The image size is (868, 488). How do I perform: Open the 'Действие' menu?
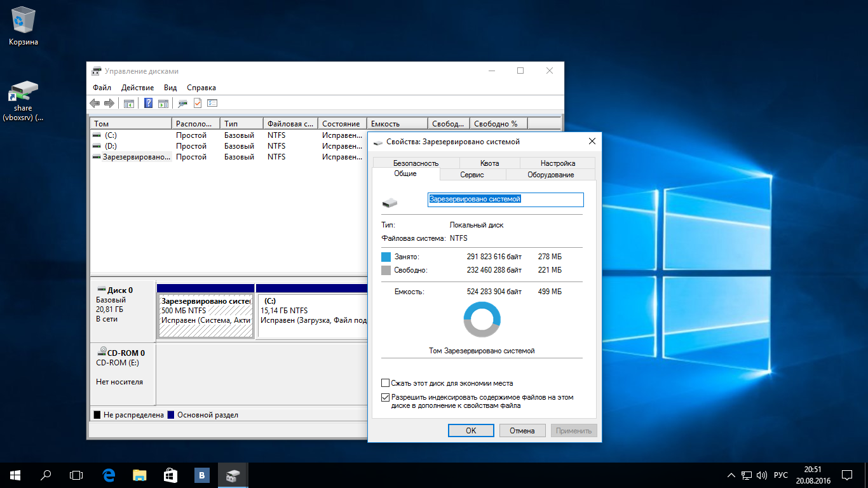137,88
